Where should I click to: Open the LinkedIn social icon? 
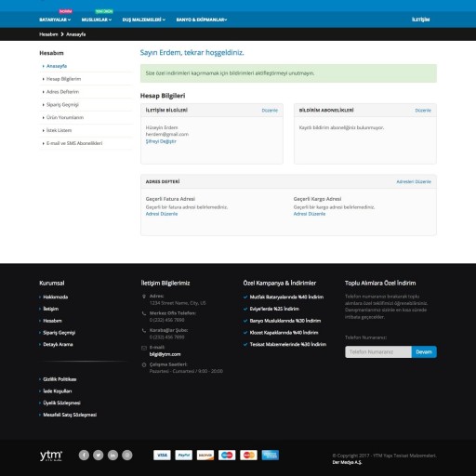point(112,455)
